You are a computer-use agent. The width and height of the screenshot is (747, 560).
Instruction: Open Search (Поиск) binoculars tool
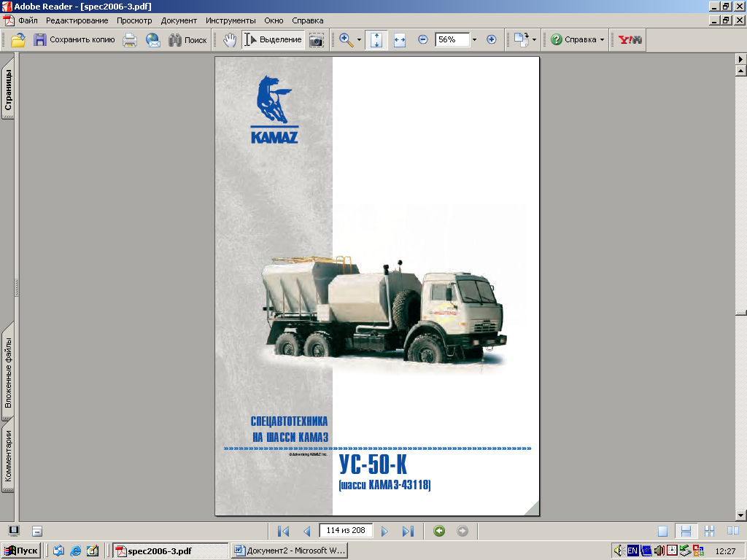click(x=187, y=40)
